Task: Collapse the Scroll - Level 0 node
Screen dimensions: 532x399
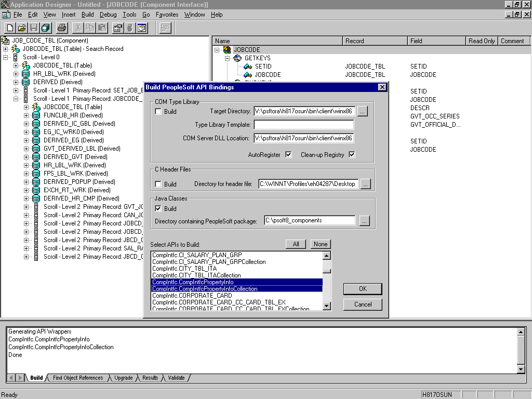Action: [5, 57]
